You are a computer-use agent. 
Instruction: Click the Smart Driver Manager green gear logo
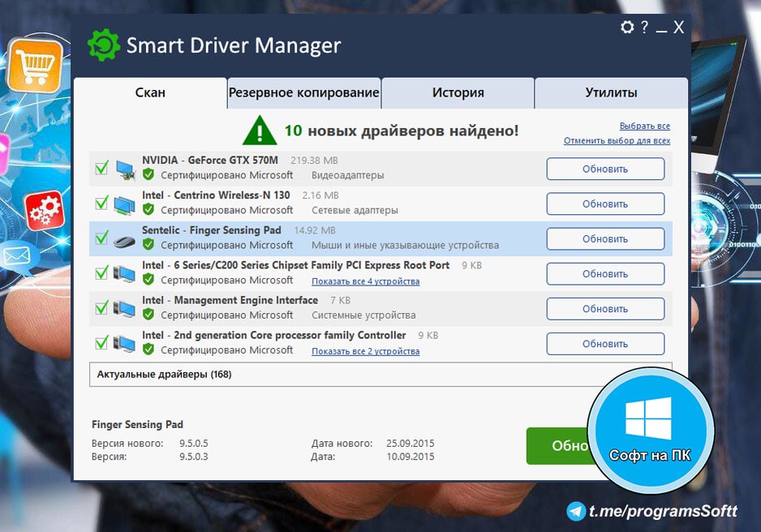[104, 45]
